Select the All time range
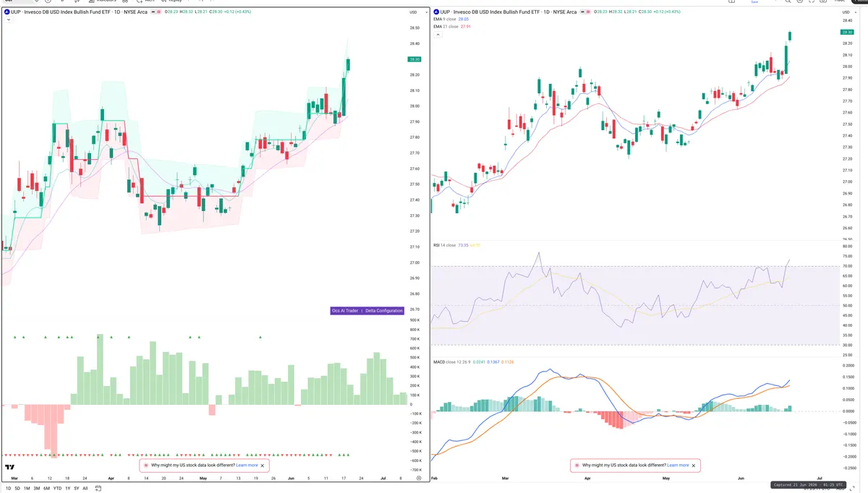This screenshot has height=493, width=868. pyautogui.click(x=85, y=489)
